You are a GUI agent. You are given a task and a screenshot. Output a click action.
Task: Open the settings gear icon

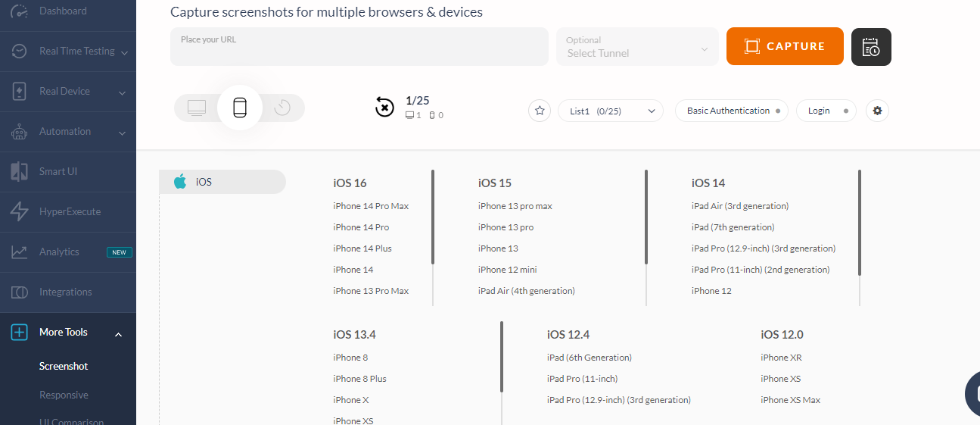coord(877,111)
